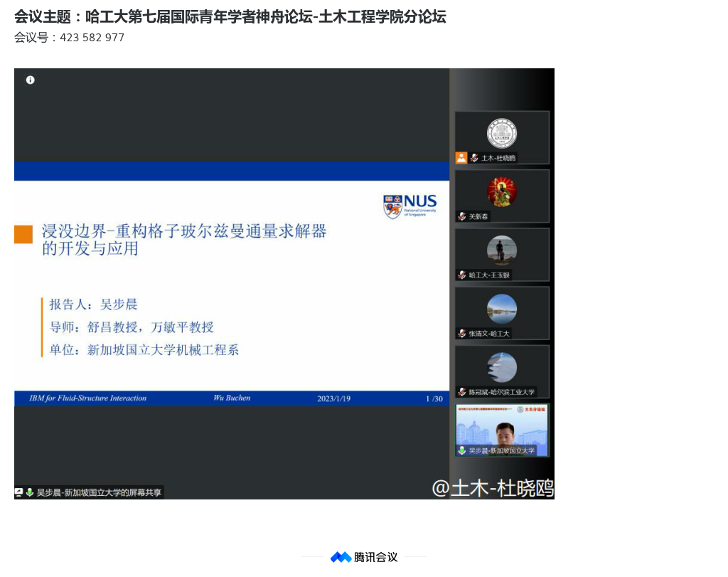This screenshot has height=577, width=728.
Task: Click the host badge icon beside 土木-杜晓鸥
Action: [x=461, y=158]
